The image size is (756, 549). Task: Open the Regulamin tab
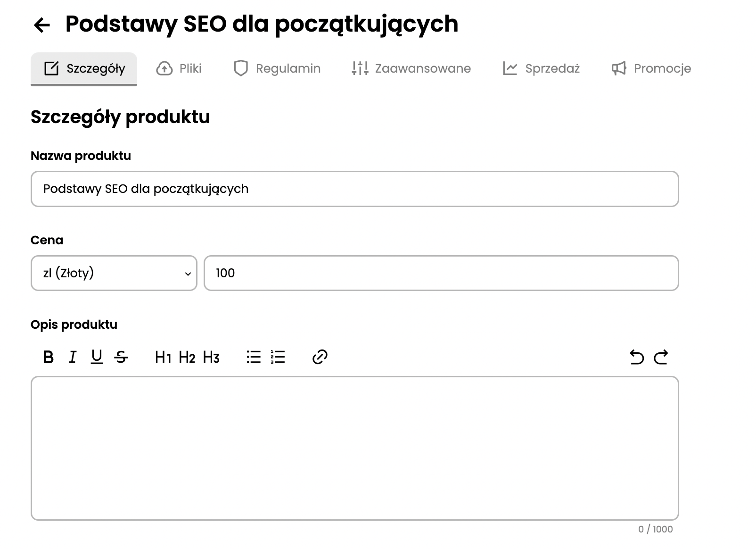tap(277, 69)
